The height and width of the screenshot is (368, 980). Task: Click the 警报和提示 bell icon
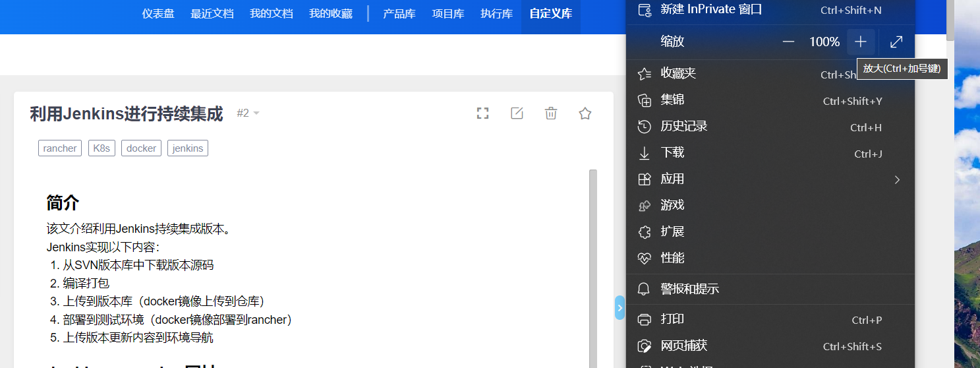645,289
